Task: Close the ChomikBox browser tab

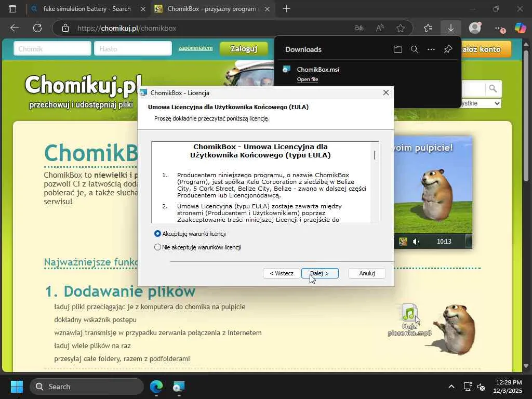Action: click(x=267, y=9)
